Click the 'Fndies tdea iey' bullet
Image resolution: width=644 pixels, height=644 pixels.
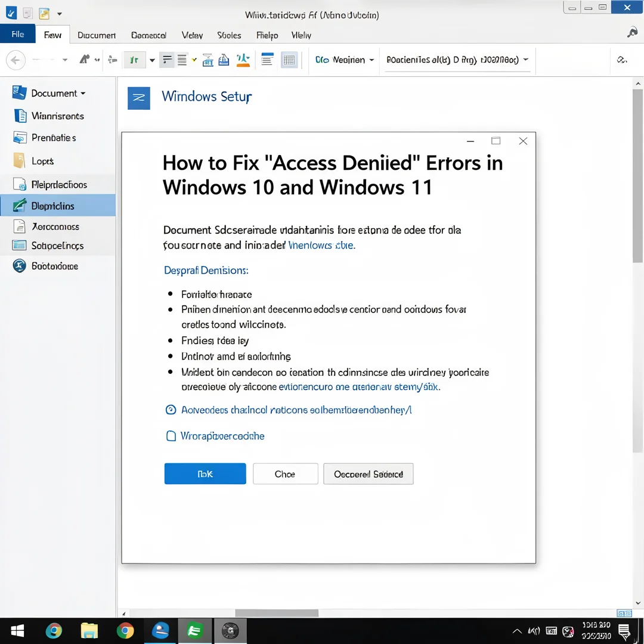215,340
